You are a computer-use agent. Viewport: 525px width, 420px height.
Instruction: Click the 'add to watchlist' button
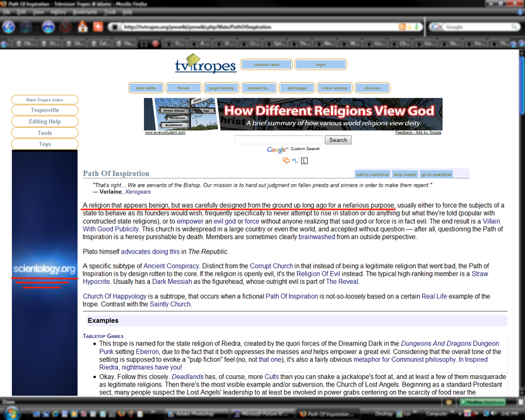tap(372, 174)
